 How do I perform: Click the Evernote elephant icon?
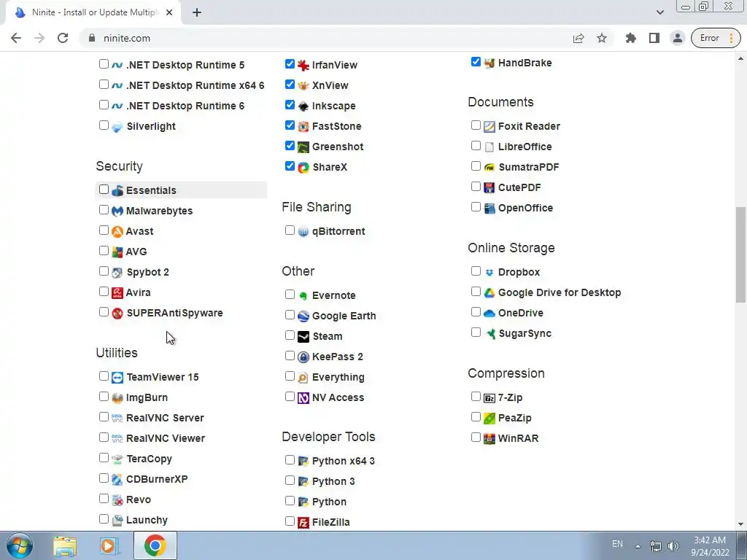(303, 296)
